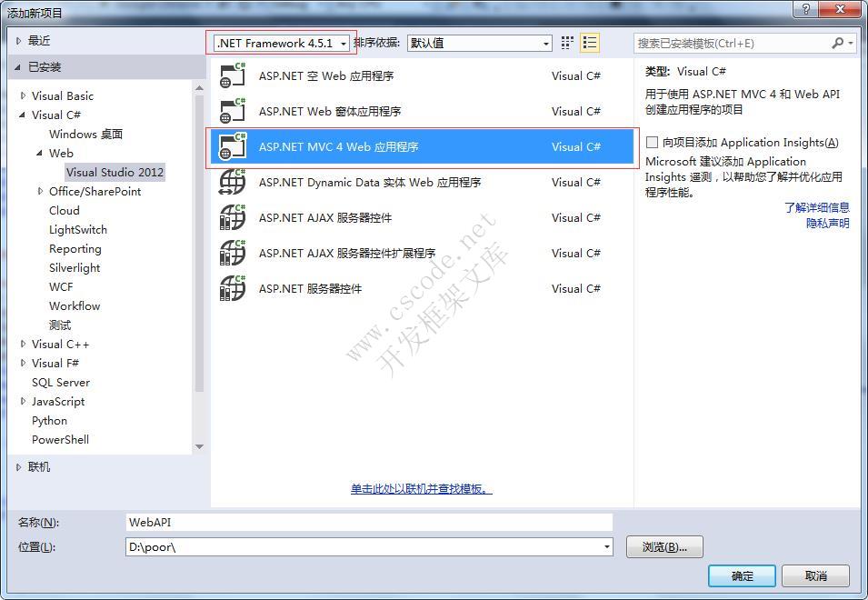This screenshot has height=600, width=868.
Task: Select the WCF category
Action: (x=61, y=286)
